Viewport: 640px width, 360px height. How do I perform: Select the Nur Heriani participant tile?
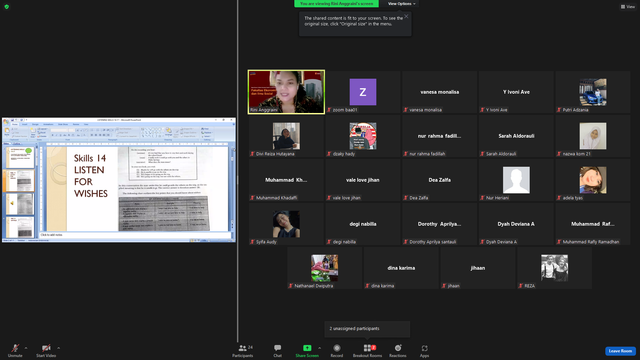coord(516,180)
